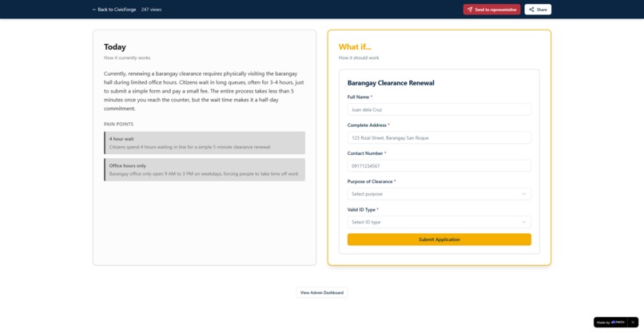Click the How it should work subtitle
Screen dimensions: 644x333
point(359,57)
